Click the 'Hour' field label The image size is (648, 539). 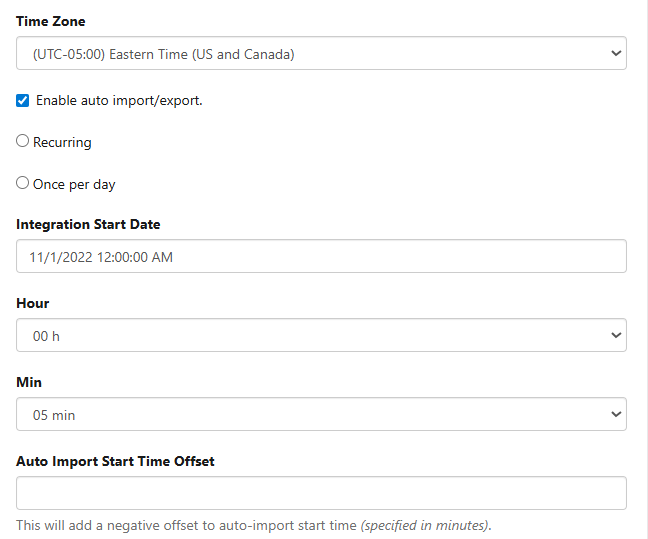coord(32,303)
